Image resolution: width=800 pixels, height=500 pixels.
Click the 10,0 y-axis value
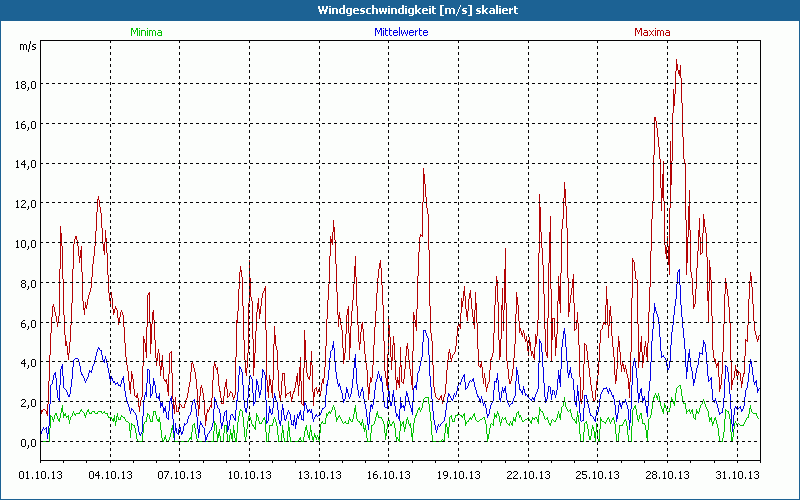pyautogui.click(x=28, y=243)
